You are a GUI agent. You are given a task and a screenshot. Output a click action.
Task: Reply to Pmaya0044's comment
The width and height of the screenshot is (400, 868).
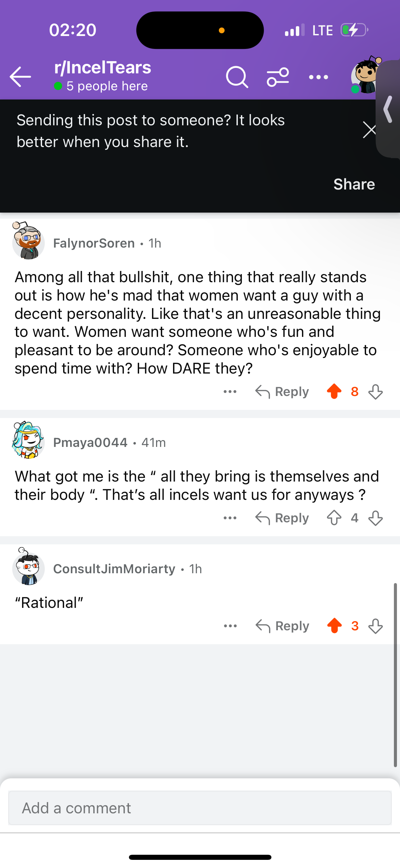[282, 518]
